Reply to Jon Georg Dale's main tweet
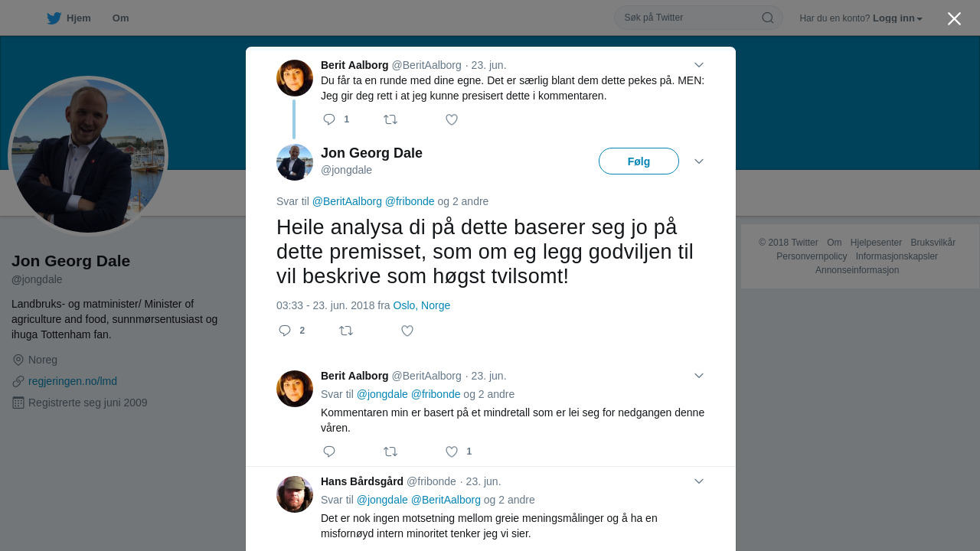 pyautogui.click(x=285, y=331)
